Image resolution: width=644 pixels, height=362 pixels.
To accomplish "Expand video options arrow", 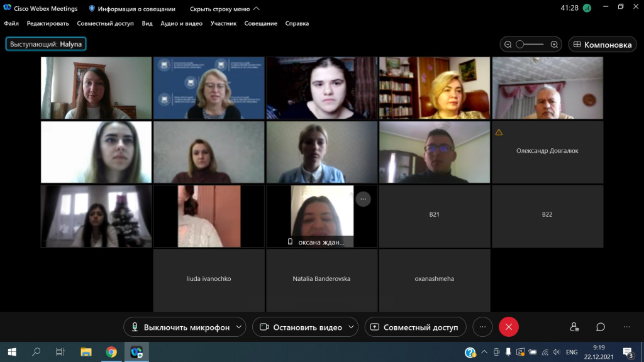I will coord(350,327).
